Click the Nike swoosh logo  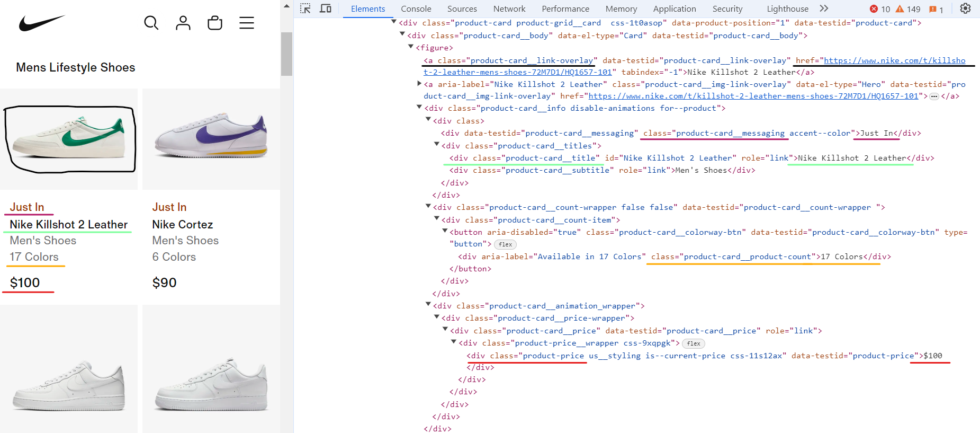click(42, 23)
